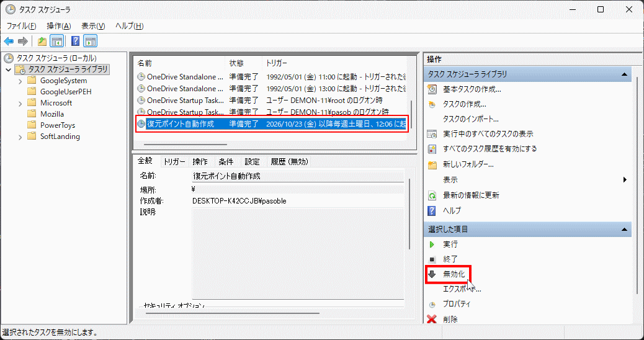Select the 全般 tab
Viewport: 644px width, 340px height.
[x=145, y=161]
